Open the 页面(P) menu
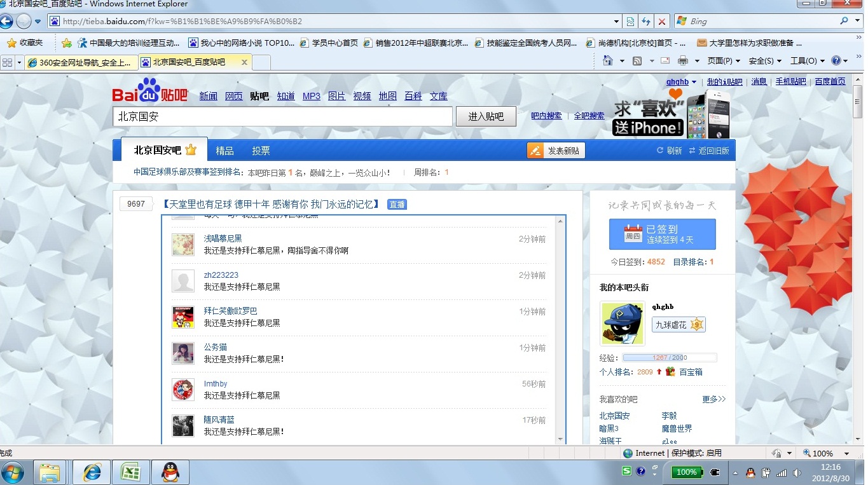This screenshot has height=485, width=868. (x=724, y=61)
